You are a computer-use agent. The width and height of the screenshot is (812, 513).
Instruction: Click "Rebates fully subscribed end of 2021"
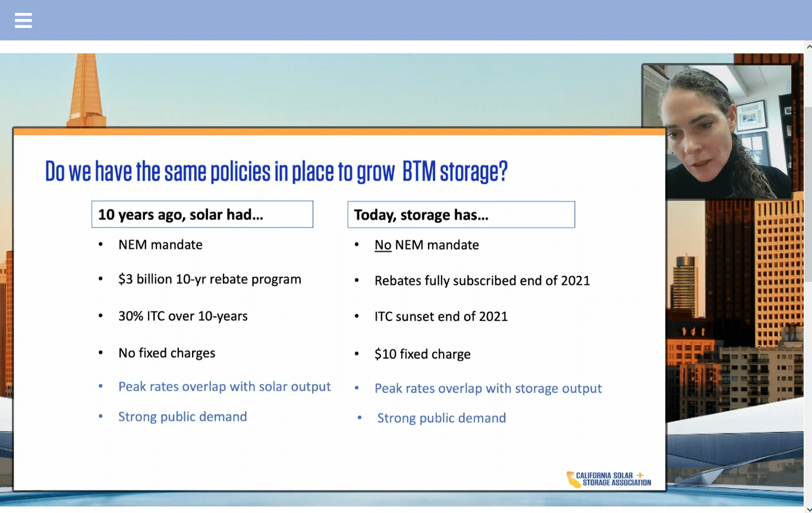(x=482, y=281)
